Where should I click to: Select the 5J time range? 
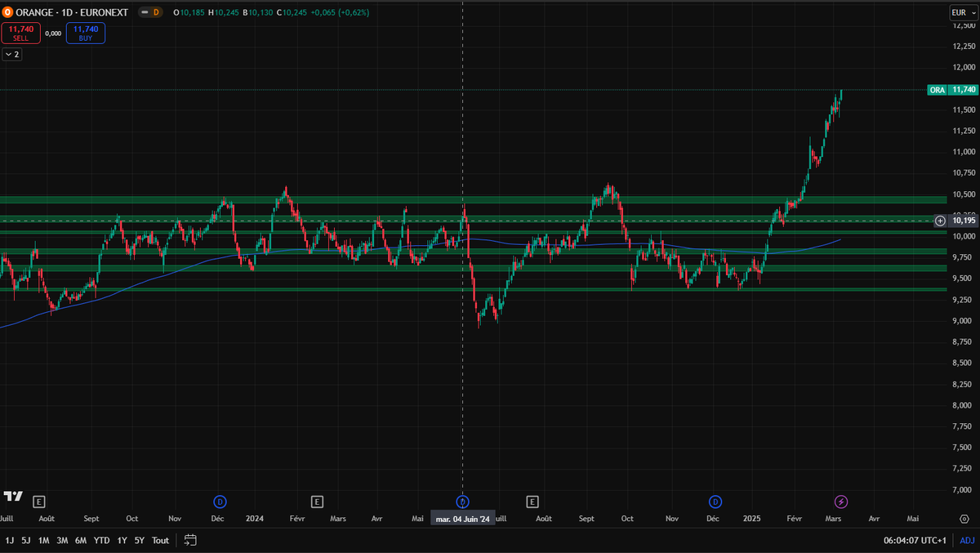tap(26, 540)
